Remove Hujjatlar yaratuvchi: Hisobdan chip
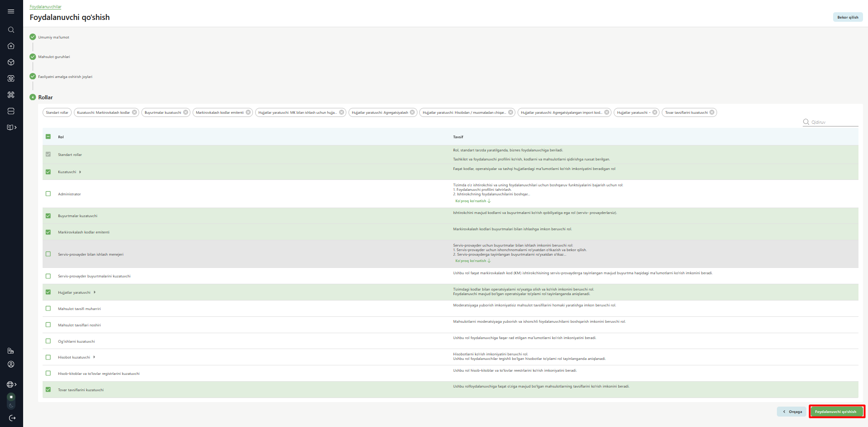 511,112
